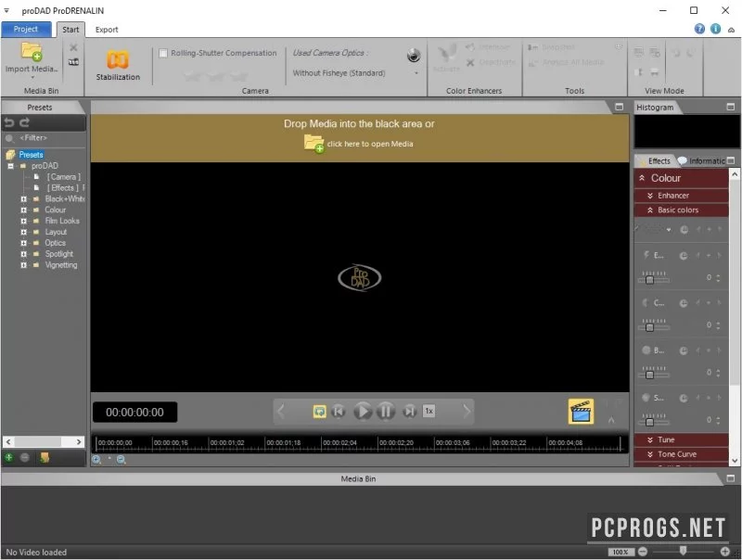The height and width of the screenshot is (560, 742).
Task: Select the Presets panel tab
Action: point(40,108)
